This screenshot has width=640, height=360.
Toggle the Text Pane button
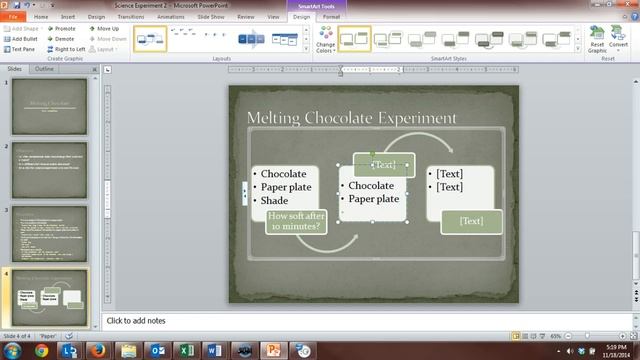tap(20, 49)
